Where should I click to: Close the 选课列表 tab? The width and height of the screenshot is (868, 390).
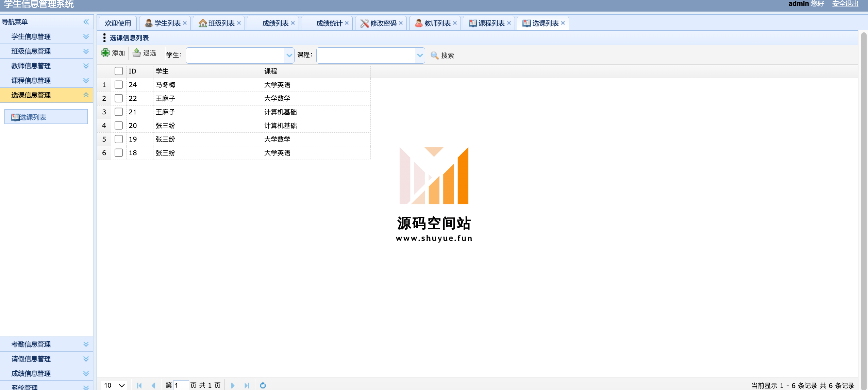[x=563, y=23]
